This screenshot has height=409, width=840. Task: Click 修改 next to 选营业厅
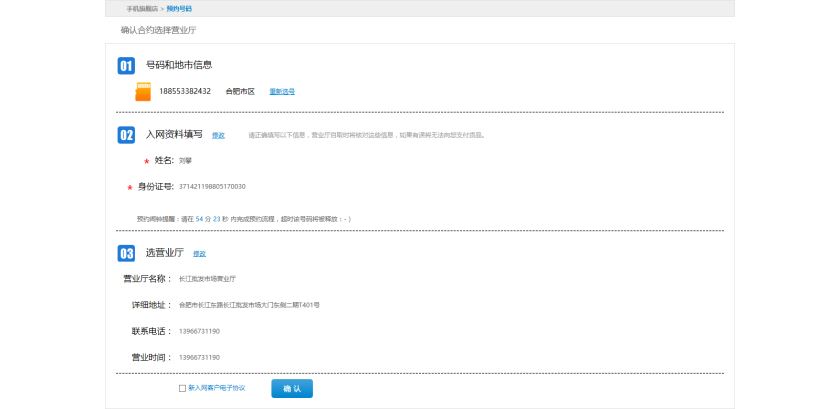199,254
